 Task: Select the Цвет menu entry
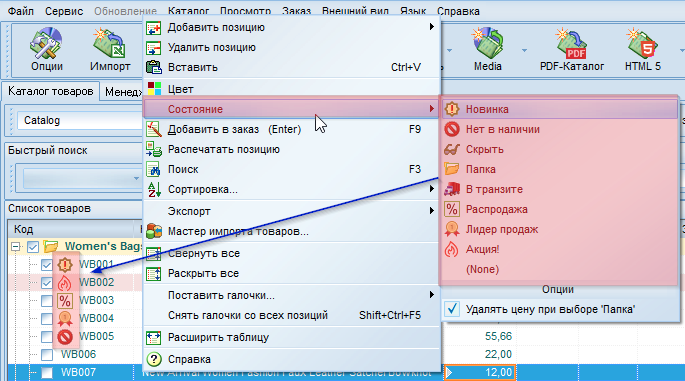pos(292,89)
